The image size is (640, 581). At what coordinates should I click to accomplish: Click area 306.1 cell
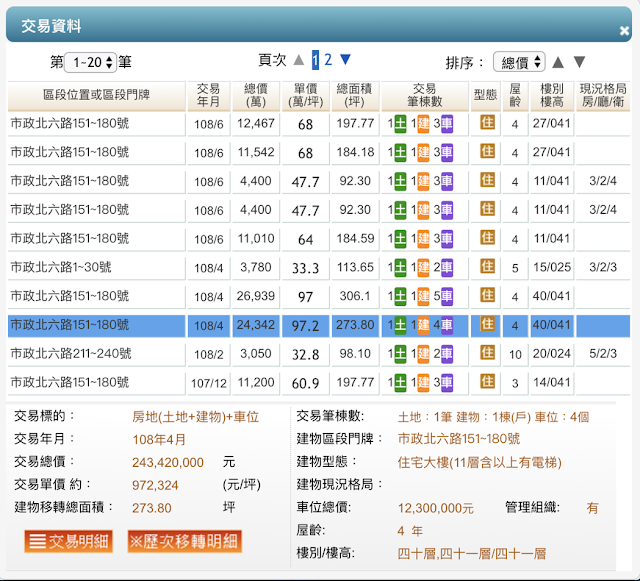355,296
